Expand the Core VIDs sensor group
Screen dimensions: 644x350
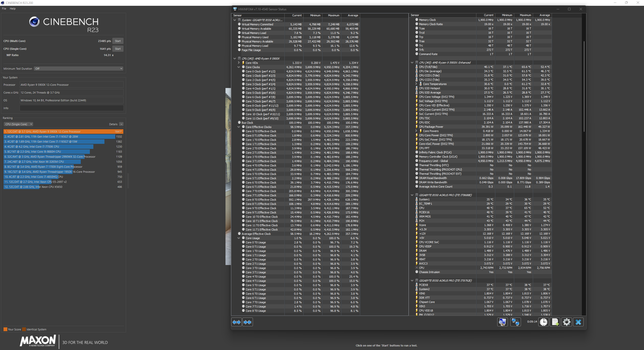[239, 63]
